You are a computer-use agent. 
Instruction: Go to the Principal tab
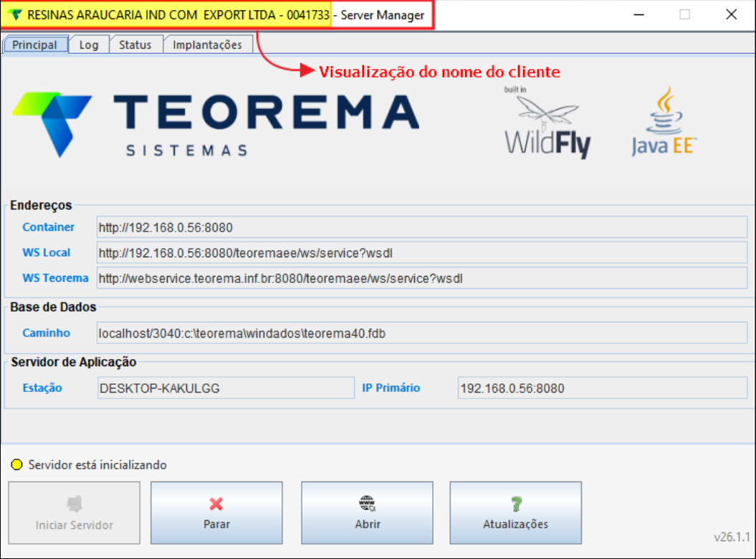[34, 44]
